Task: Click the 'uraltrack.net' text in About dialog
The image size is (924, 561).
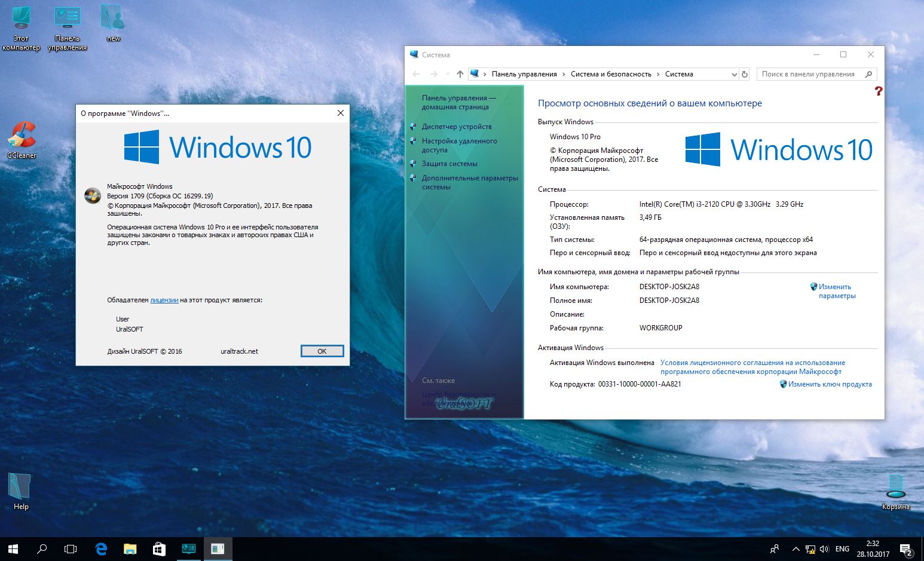Action: pos(239,351)
